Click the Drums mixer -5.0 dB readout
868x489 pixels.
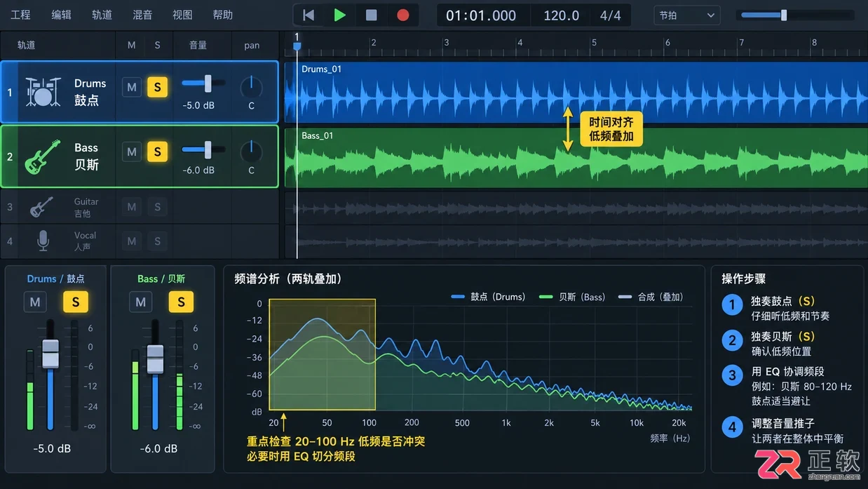(53, 449)
